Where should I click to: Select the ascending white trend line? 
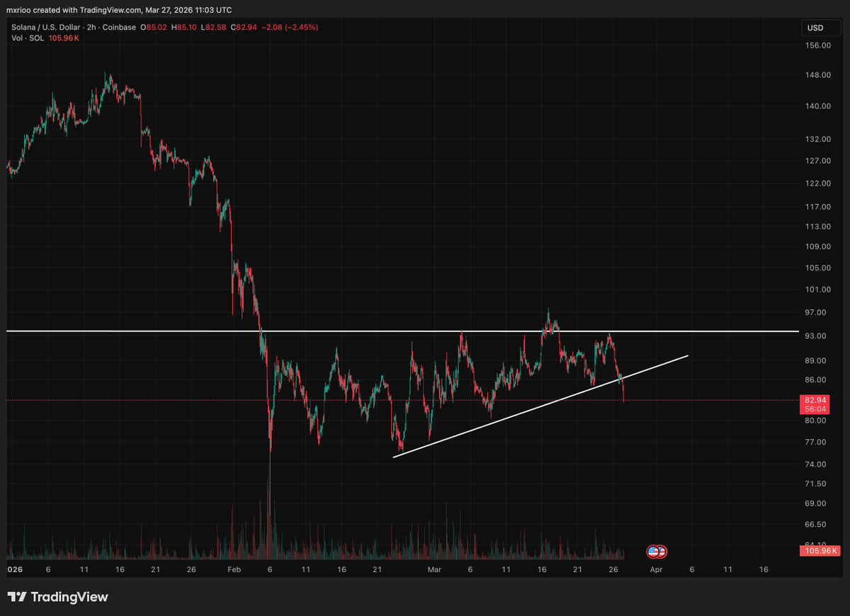coord(540,406)
